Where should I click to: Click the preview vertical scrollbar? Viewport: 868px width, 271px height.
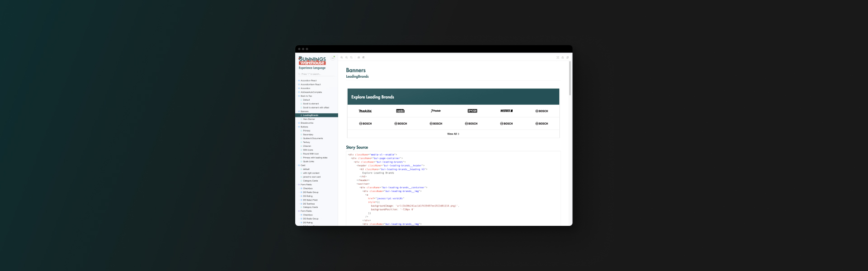coord(570,78)
